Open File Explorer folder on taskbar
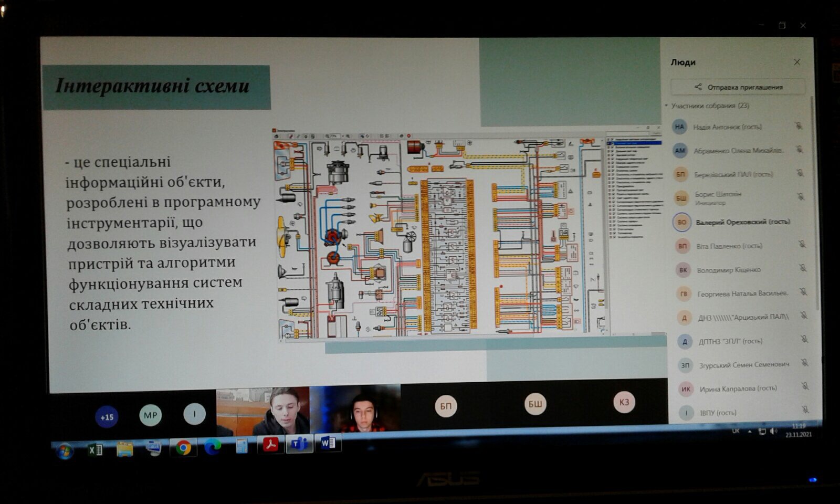Image resolution: width=840 pixels, height=504 pixels. click(124, 449)
